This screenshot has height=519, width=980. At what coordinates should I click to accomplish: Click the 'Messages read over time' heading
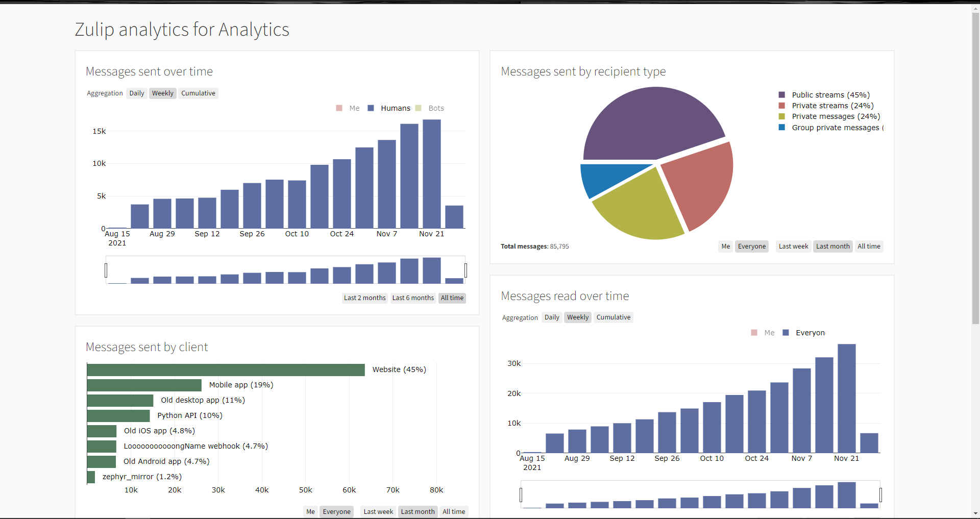565,296
